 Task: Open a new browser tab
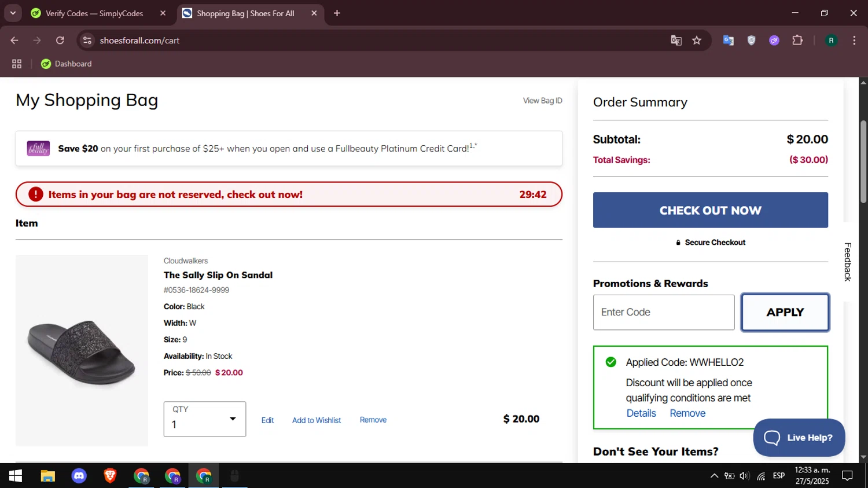pos(337,13)
